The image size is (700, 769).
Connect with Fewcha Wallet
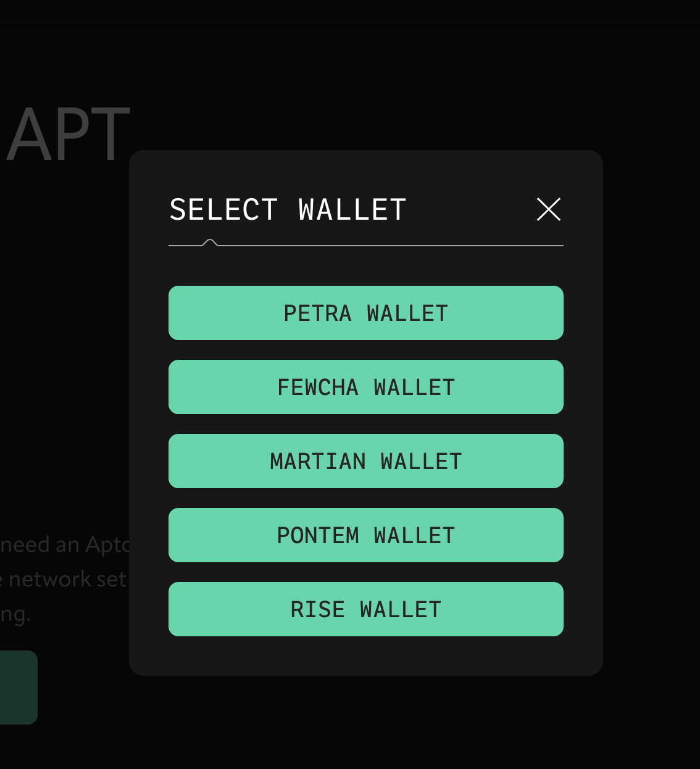tap(365, 387)
